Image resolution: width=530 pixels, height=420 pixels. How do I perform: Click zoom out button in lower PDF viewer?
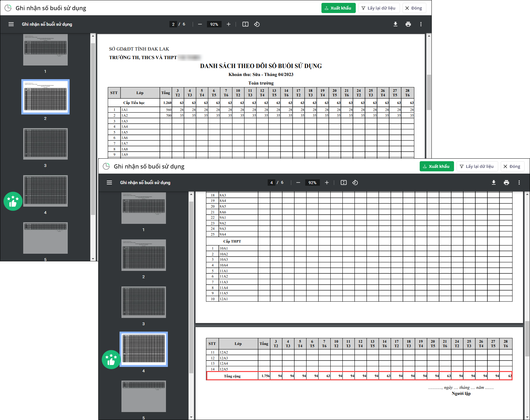(x=298, y=182)
